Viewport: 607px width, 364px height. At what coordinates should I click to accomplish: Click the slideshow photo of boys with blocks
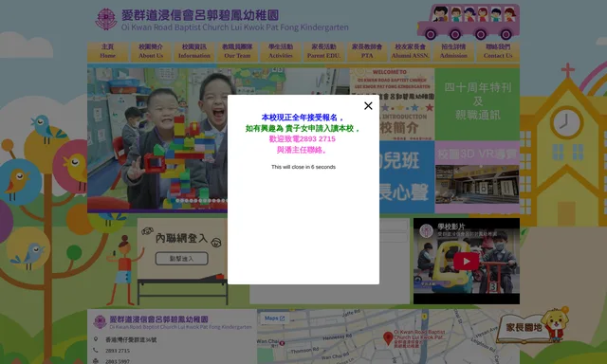pyautogui.click(x=157, y=138)
